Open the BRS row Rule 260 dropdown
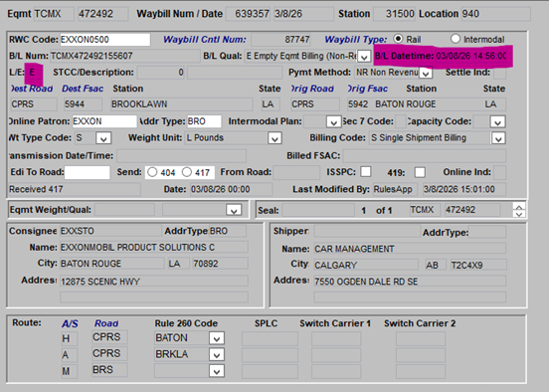The image size is (549, 392). coord(217,371)
